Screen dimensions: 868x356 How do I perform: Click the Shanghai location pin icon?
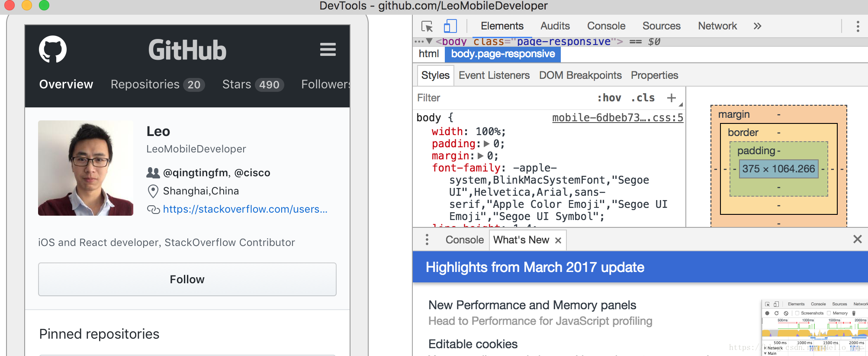153,191
